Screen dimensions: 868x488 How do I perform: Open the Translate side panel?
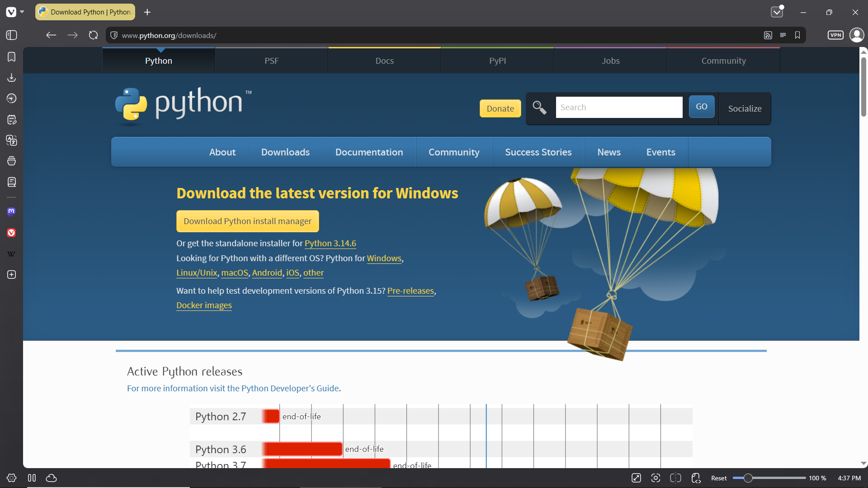pos(12,141)
